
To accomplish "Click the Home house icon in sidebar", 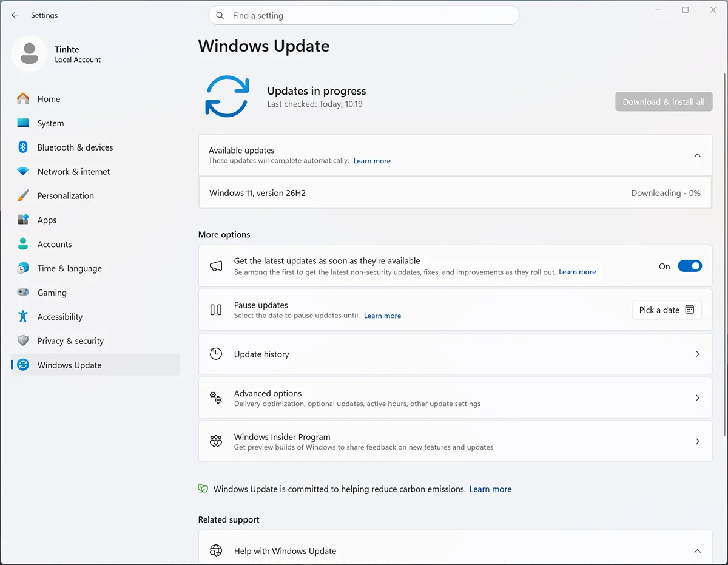I will 23,99.
